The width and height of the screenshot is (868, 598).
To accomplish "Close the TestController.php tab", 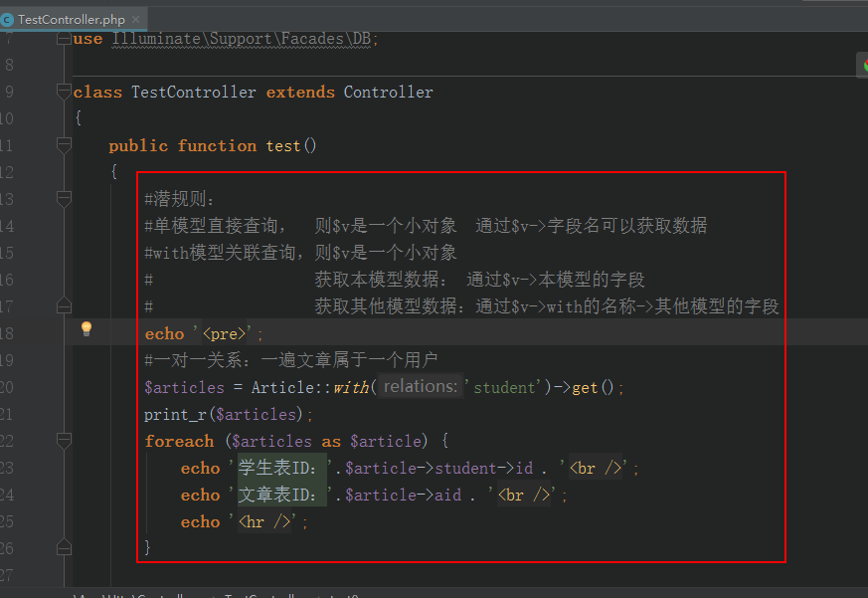I will coord(135,19).
